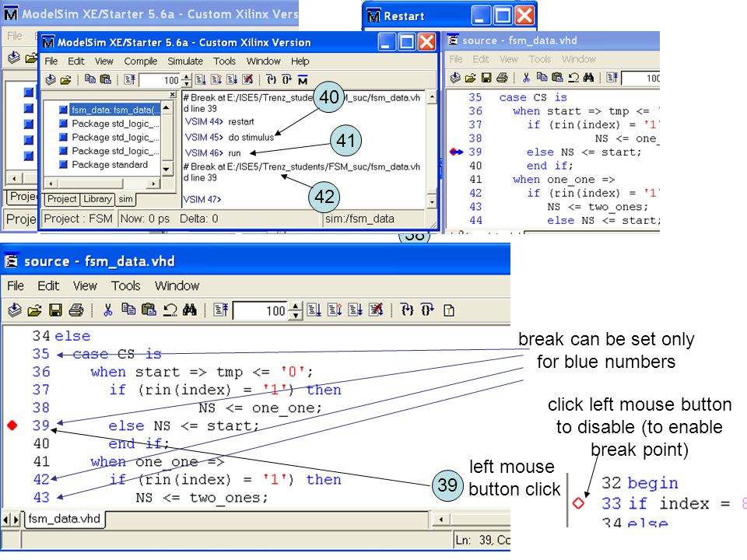Switch to the Library tab in ModelSim workspace
747x560 pixels.
pyautogui.click(x=97, y=199)
